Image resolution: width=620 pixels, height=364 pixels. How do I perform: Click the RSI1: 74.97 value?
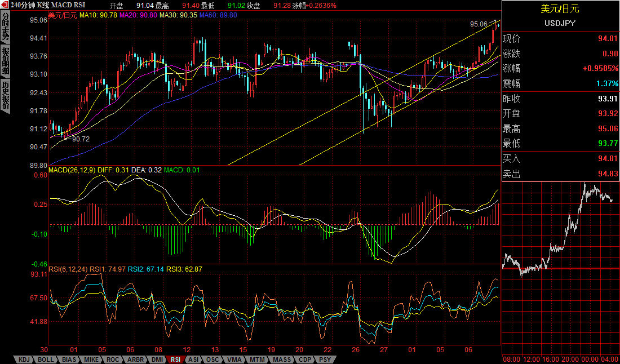[108, 269]
